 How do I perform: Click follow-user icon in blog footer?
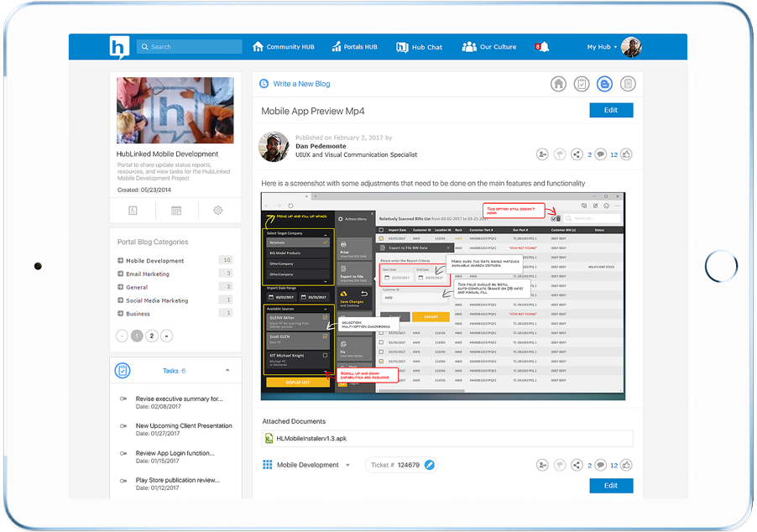tap(542, 466)
